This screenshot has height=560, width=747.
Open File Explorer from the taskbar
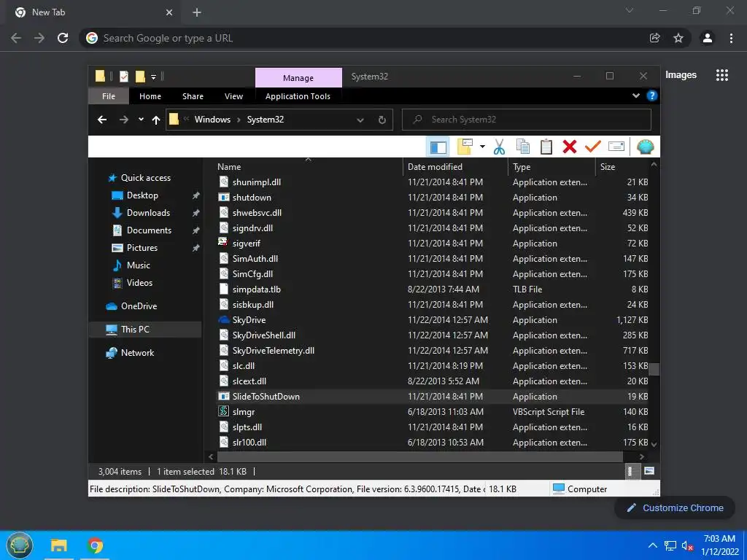[x=59, y=545]
